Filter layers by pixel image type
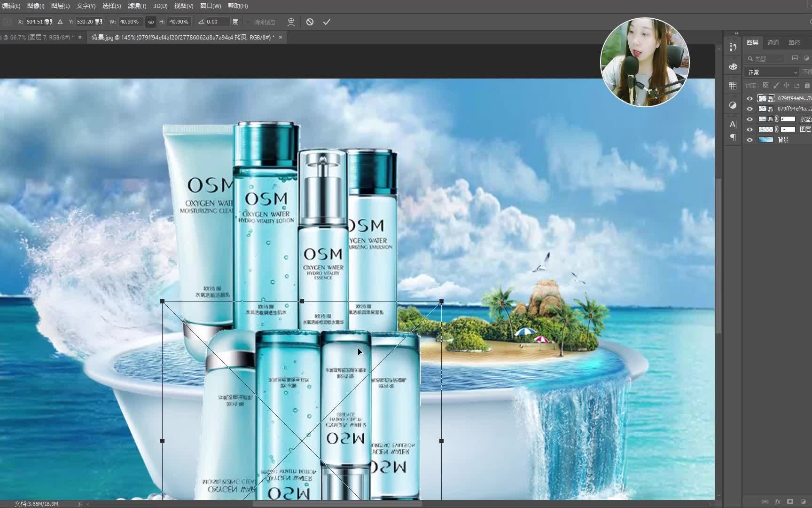The height and width of the screenshot is (508, 812). pyautogui.click(x=795, y=58)
